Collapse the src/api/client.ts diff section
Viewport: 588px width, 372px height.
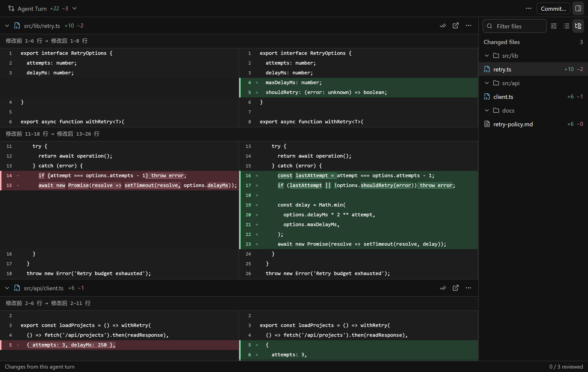tap(7, 288)
